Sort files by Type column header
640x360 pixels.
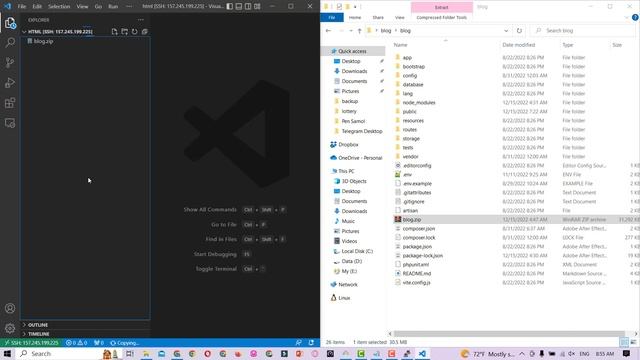point(568,45)
